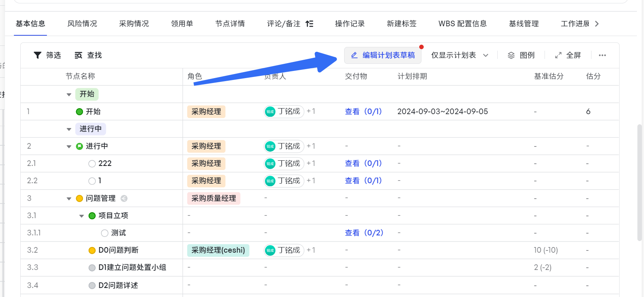
Task: Click 丁铭成 avatar in row 2
Action: [x=270, y=146]
